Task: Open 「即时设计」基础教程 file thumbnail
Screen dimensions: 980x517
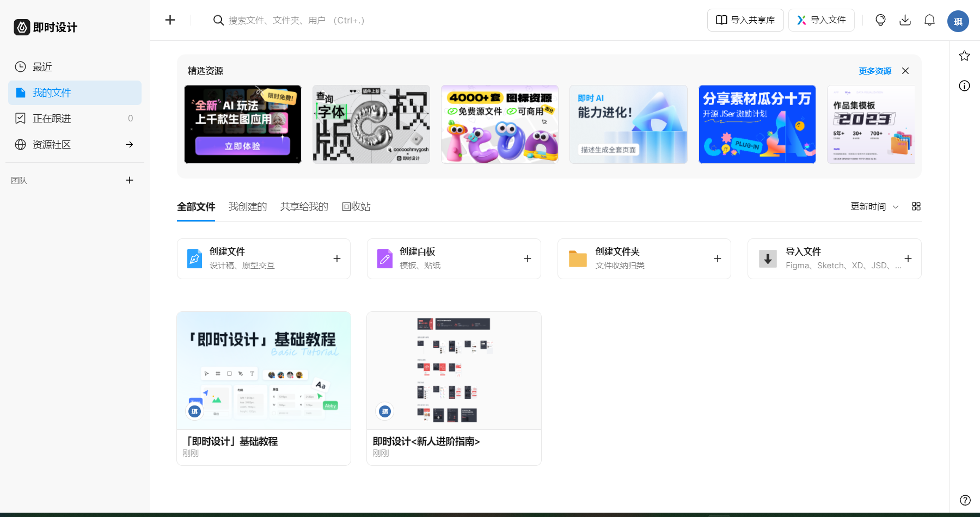Action: pos(264,371)
